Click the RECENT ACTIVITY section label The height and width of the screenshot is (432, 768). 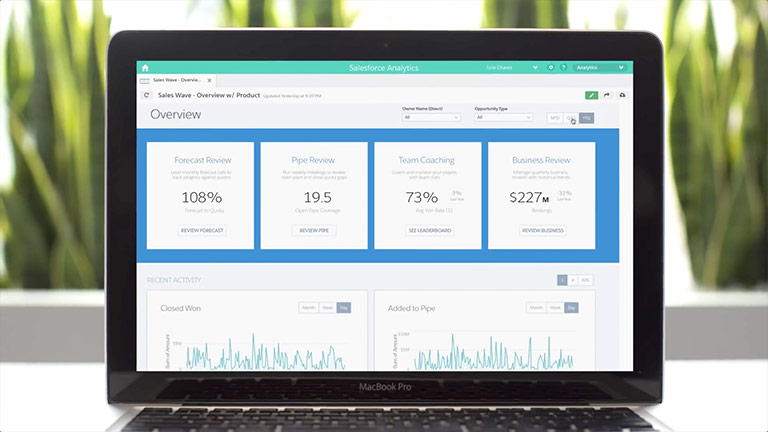pos(174,280)
